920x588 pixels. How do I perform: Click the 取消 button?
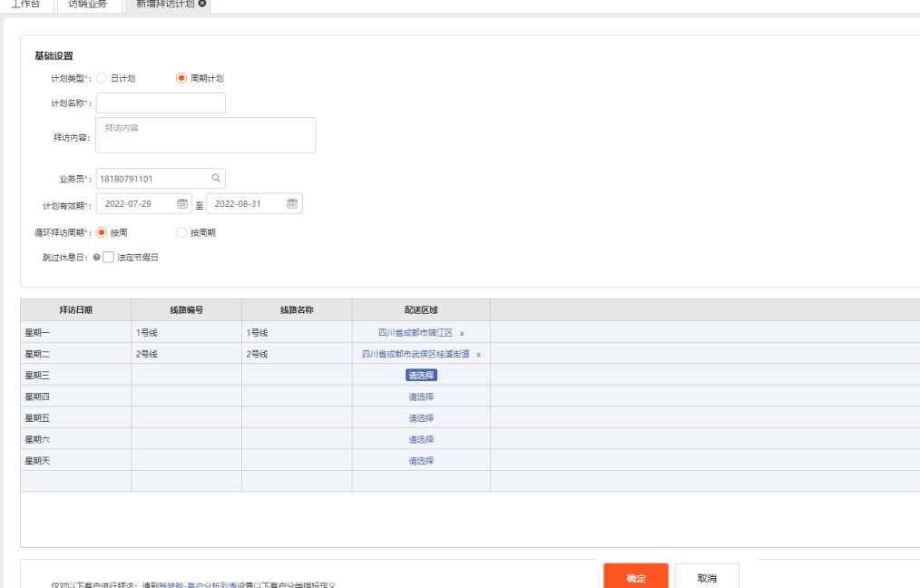[x=707, y=577]
